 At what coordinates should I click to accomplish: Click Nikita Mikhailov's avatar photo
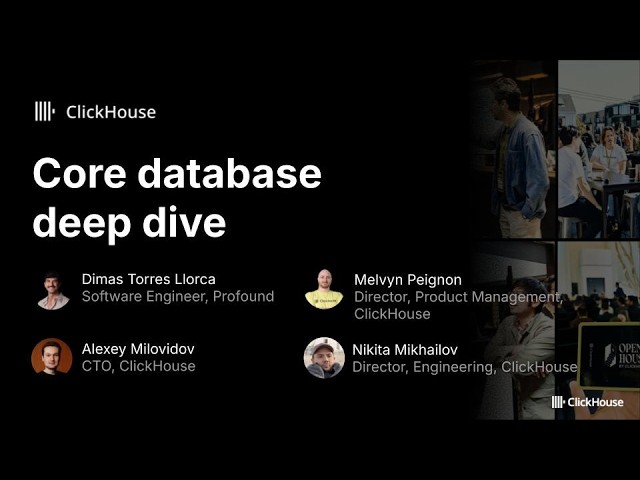pos(324,358)
